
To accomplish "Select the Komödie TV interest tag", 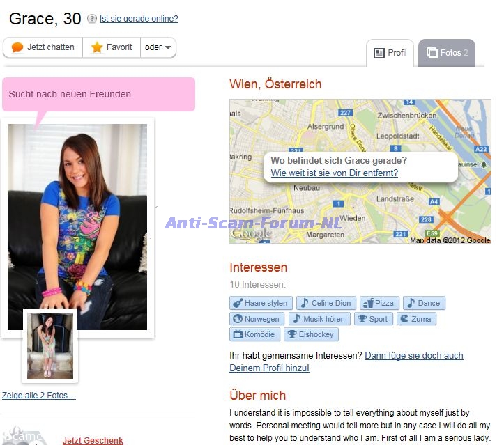I will (x=254, y=334).
